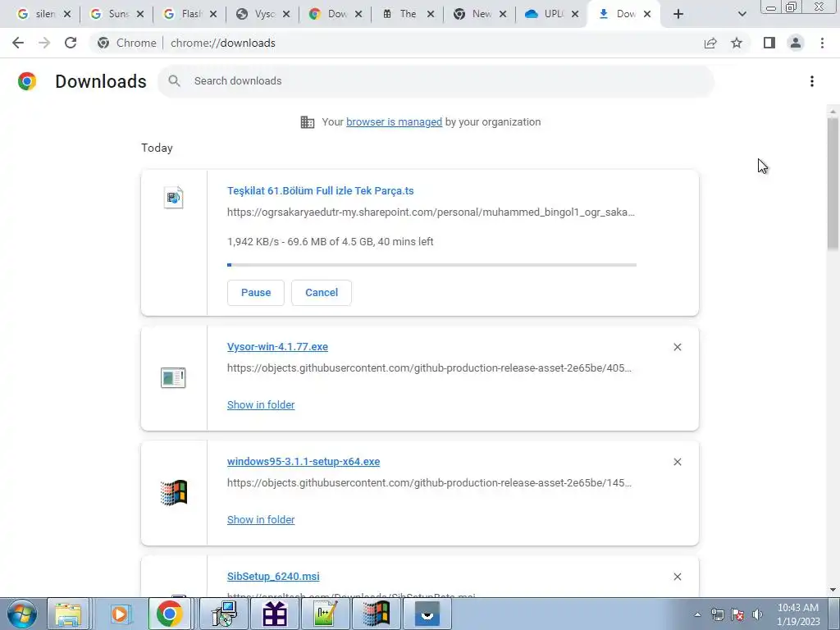Click the Teşkilat download progress bar
Image resolution: width=840 pixels, height=630 pixels.
click(x=431, y=265)
